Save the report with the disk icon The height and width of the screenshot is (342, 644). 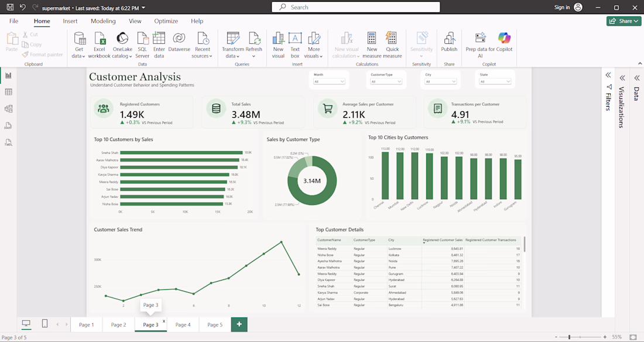[x=11, y=7]
